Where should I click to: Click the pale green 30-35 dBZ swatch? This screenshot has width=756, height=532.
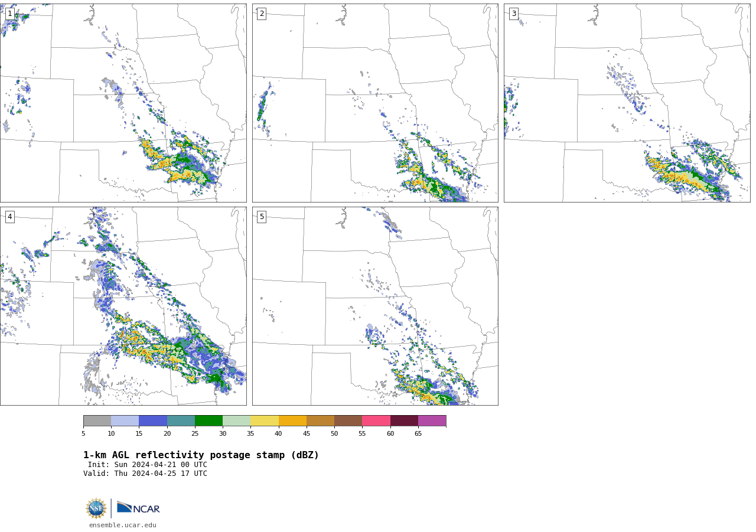[x=236, y=421]
